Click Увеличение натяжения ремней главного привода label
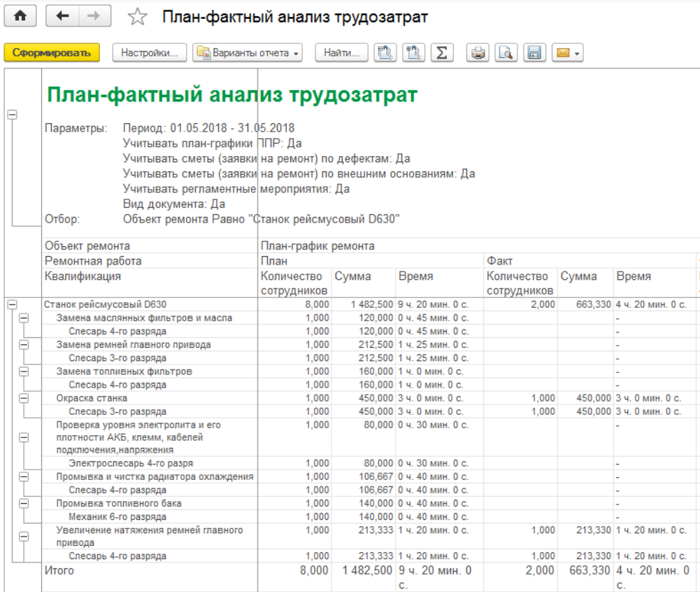Viewport: 700px width, 592px height. pyautogui.click(x=150, y=537)
